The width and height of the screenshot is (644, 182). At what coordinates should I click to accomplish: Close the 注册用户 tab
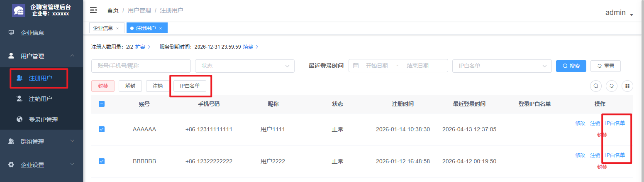[x=161, y=28]
